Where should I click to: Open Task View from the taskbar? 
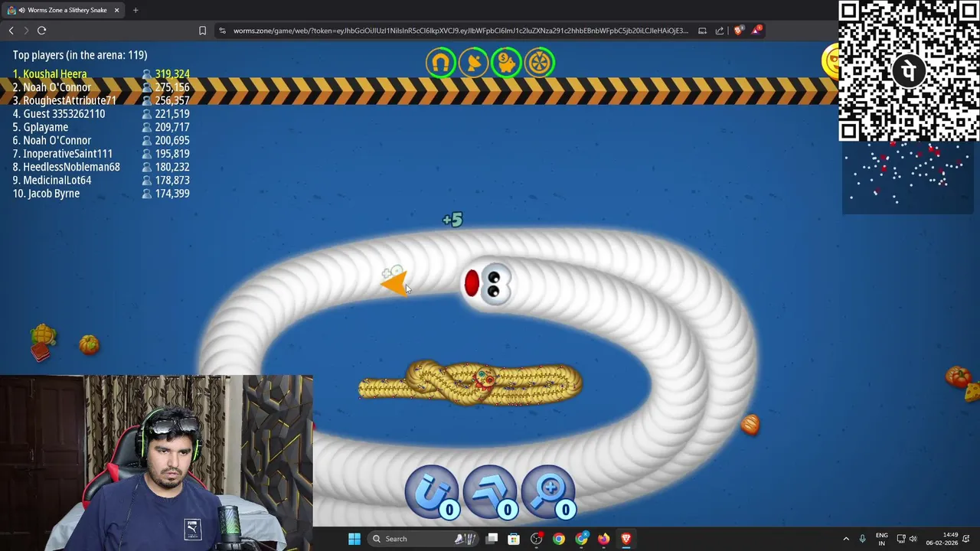(492, 539)
